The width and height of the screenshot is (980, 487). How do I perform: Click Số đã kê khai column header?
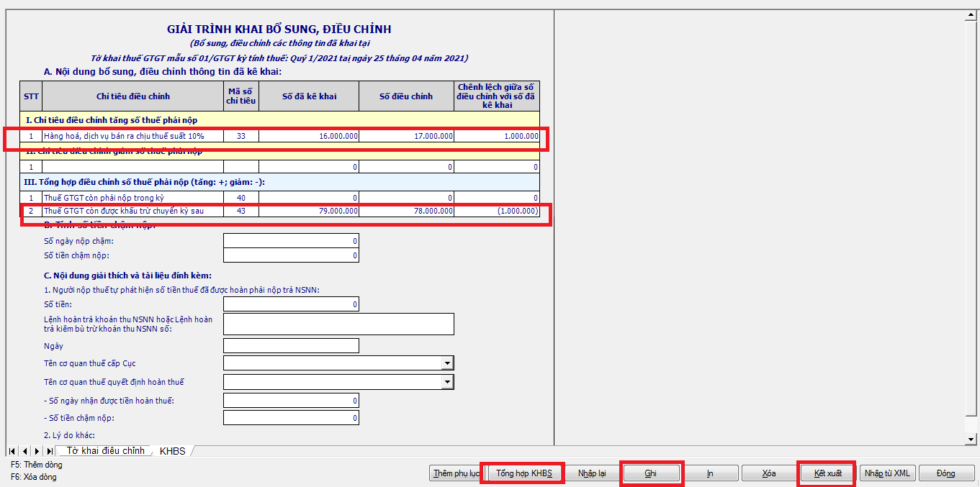[309, 96]
